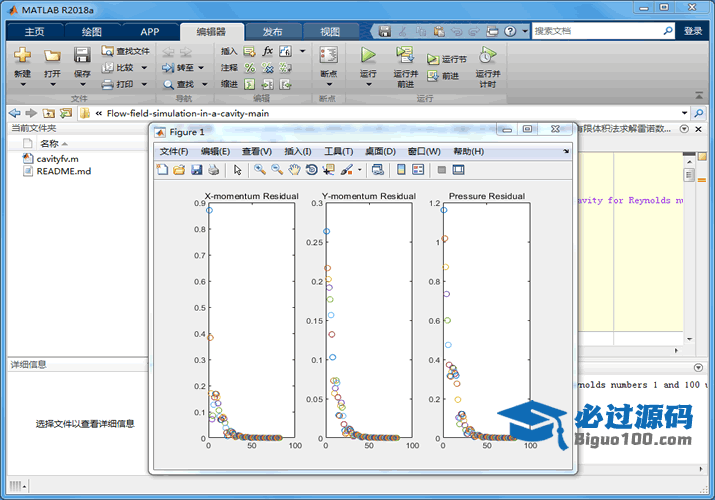Click the Breakpoints (断点) icon
The height and width of the screenshot is (500, 715).
point(328,56)
